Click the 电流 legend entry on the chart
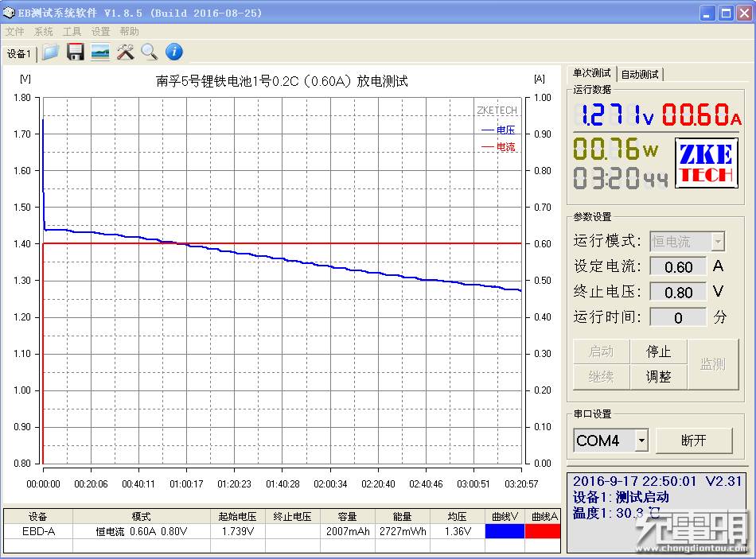The image size is (756, 559). tap(498, 146)
